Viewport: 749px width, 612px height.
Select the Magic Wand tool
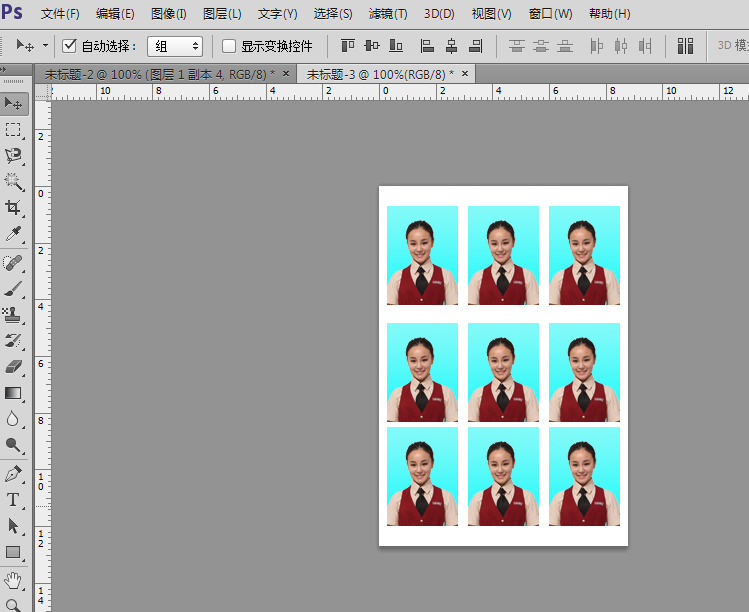(x=14, y=181)
